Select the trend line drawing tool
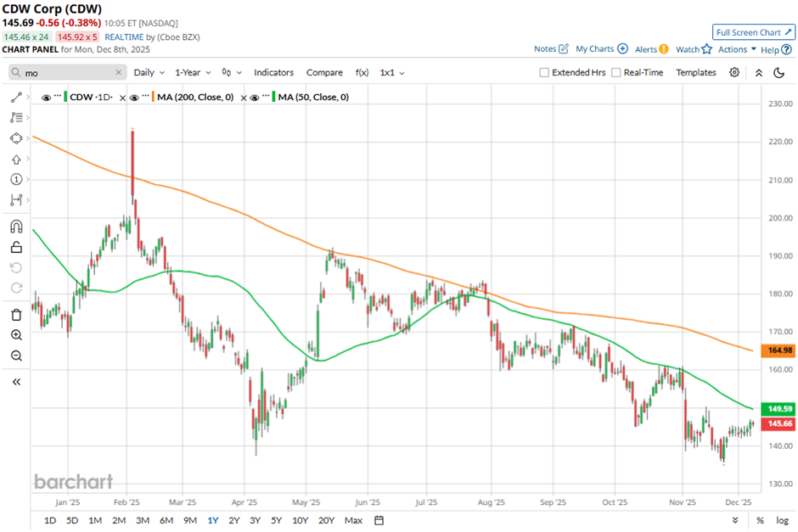 [15, 98]
